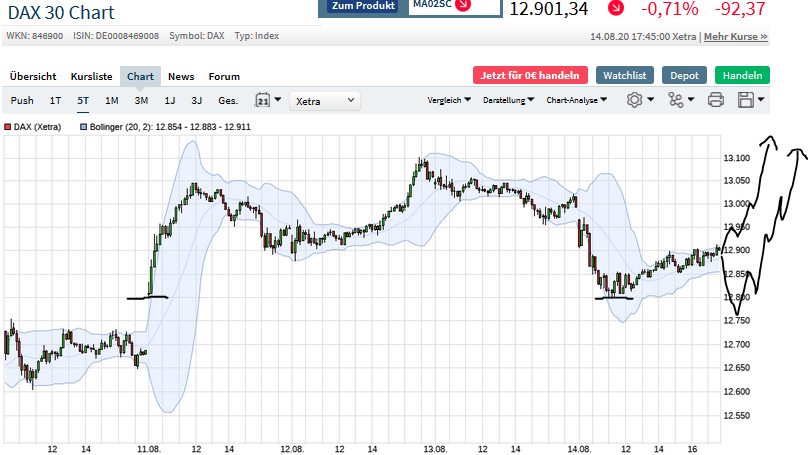Click blue Bollinger legend swatch
This screenshot has width=808, height=455.
pyautogui.click(x=83, y=127)
